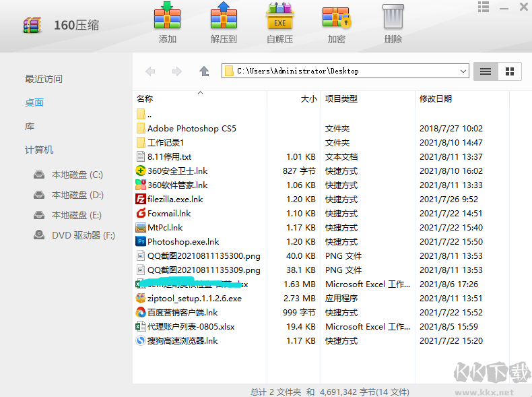Select DVD 驱动器 (F:) drive
This screenshot has height=397, width=532.
coord(74,235)
